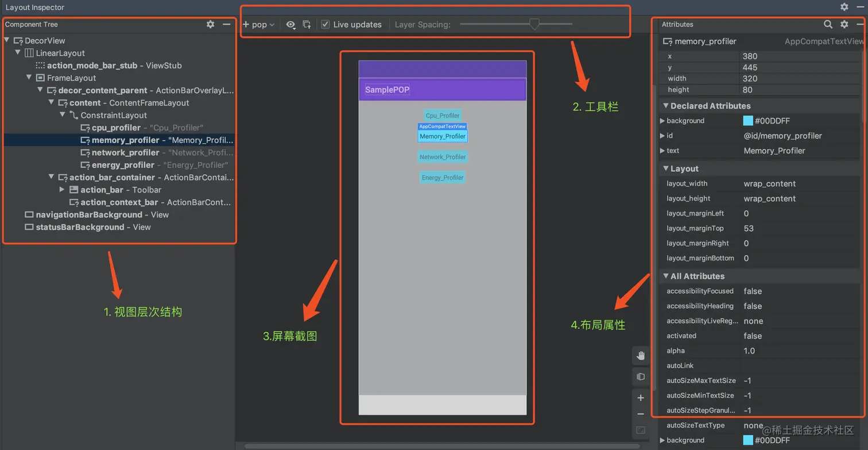Screen dimensions: 868x450
Task: Collapse the Declared Attributes section
Action: tap(666, 106)
